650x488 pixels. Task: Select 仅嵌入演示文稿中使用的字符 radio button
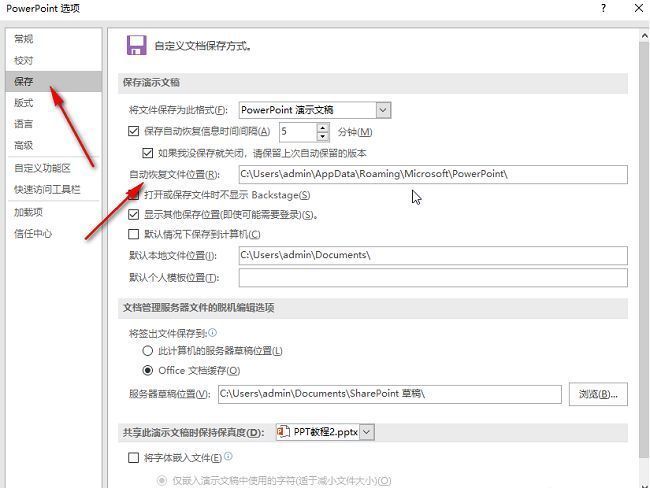click(162, 481)
